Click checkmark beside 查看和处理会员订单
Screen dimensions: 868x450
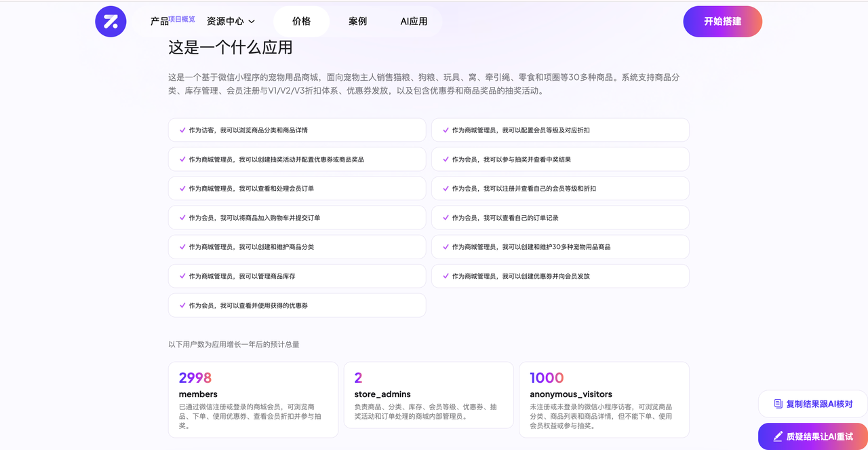click(182, 188)
